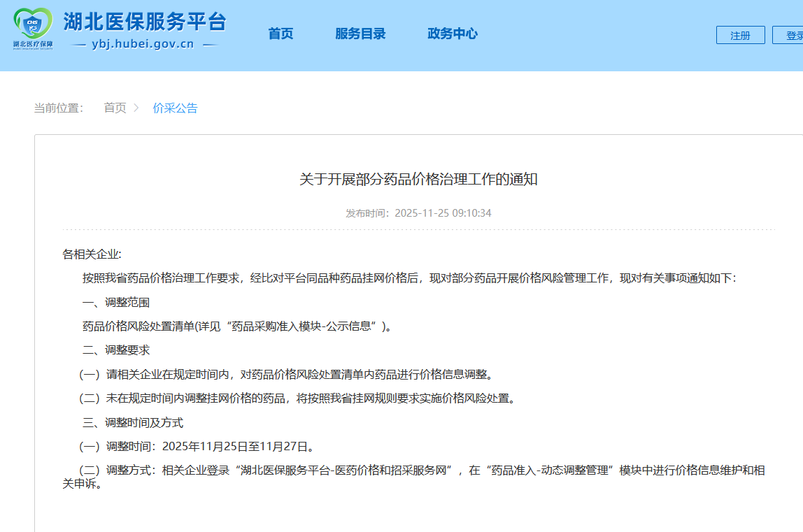Image resolution: width=803 pixels, height=532 pixels.
Task: Click the 各相关企业 salutation line
Action: click(x=92, y=254)
